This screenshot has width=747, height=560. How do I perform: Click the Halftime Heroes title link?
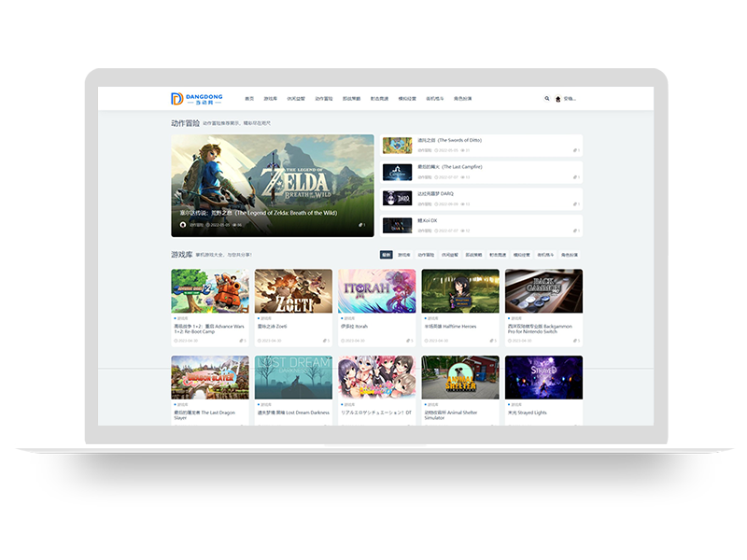pyautogui.click(x=449, y=327)
